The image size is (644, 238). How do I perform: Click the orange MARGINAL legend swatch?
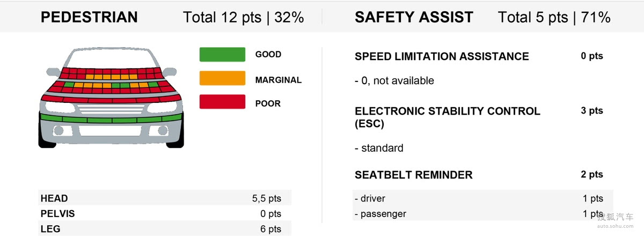(222, 78)
